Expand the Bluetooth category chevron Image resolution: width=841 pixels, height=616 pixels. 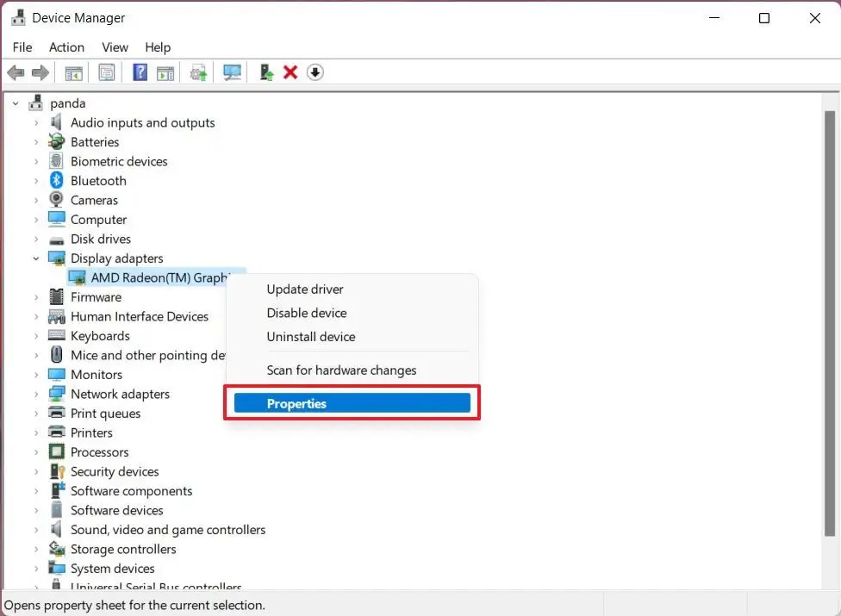click(x=34, y=180)
